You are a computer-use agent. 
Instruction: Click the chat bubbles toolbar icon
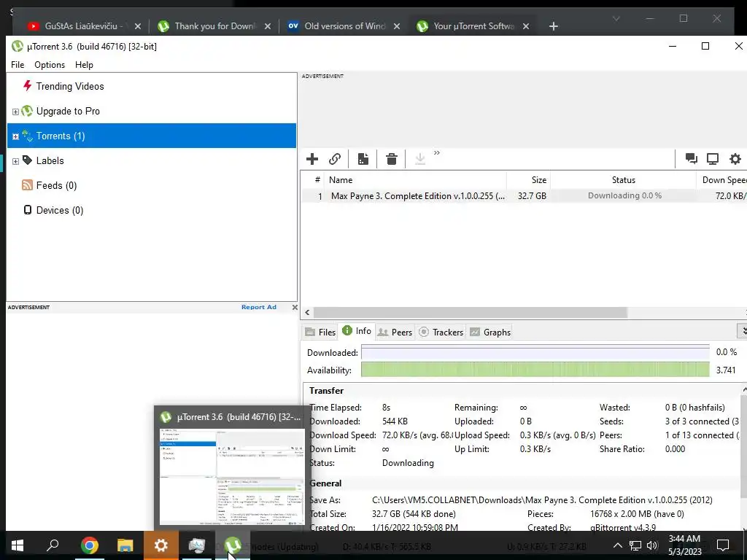(692, 158)
